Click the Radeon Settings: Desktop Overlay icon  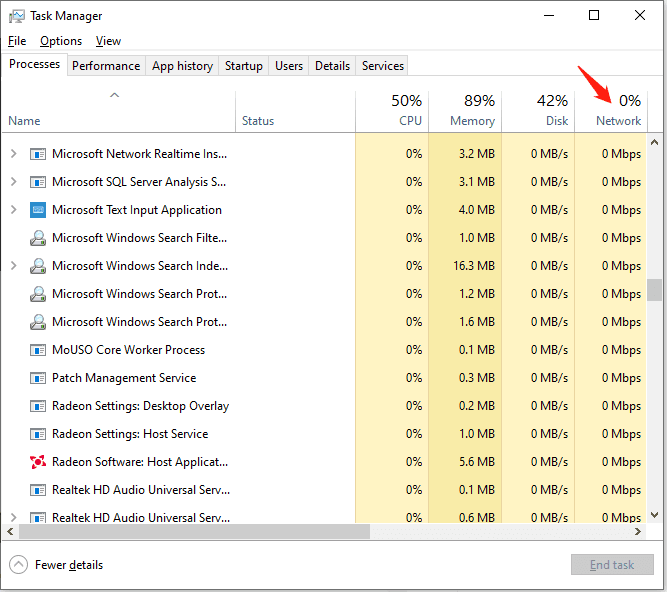(38, 406)
